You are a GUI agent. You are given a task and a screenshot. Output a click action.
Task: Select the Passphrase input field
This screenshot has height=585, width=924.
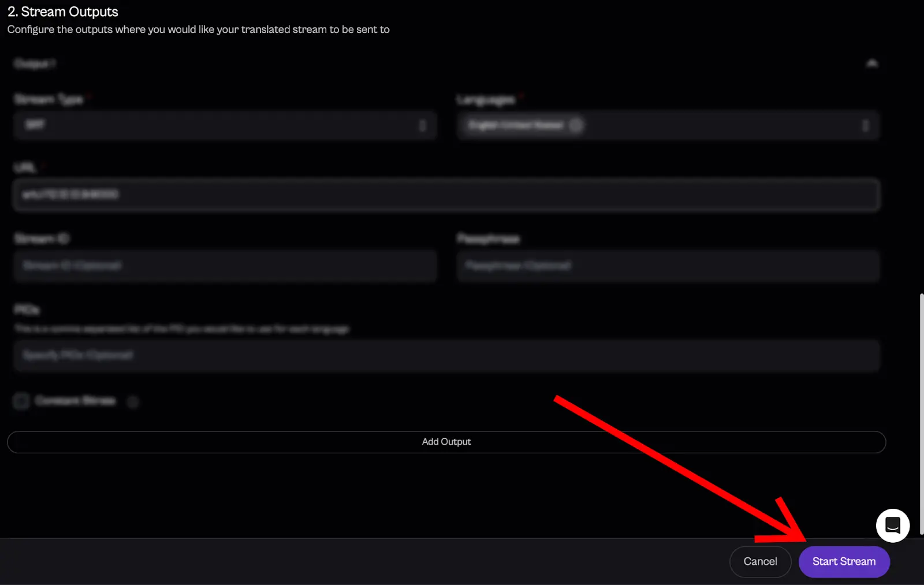click(x=668, y=266)
